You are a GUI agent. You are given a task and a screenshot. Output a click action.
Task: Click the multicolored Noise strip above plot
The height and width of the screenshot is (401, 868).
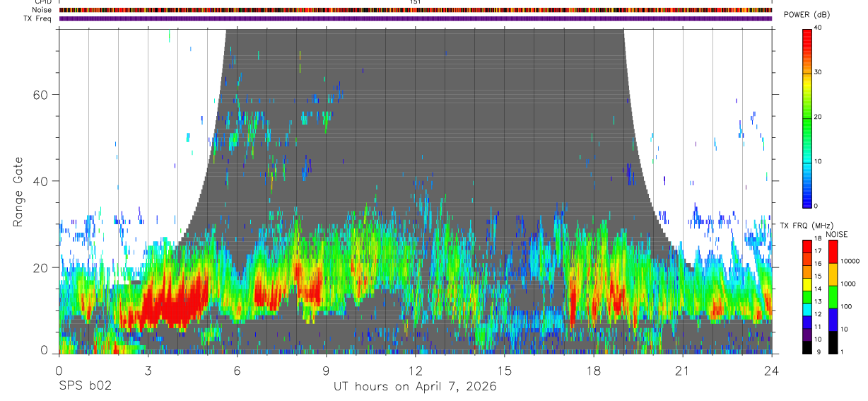point(416,10)
